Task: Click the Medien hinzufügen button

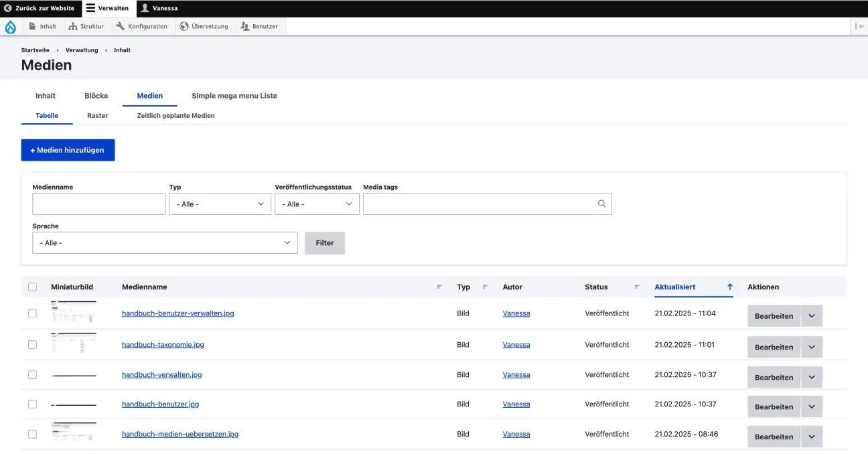Action: click(68, 150)
